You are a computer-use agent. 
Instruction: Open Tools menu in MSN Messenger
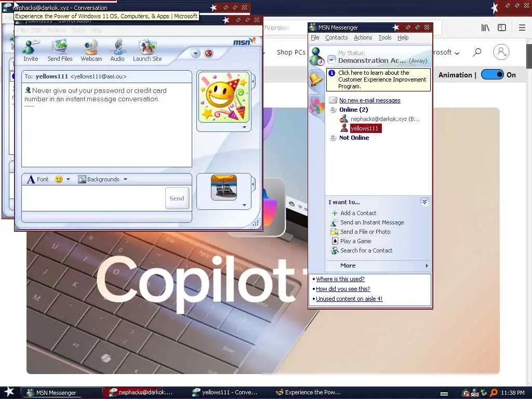[x=385, y=37]
